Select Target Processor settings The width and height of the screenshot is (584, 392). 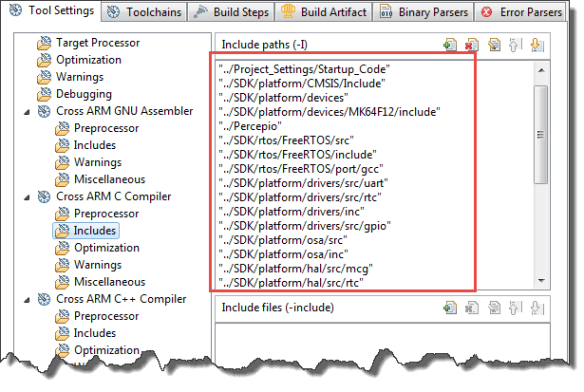click(88, 43)
